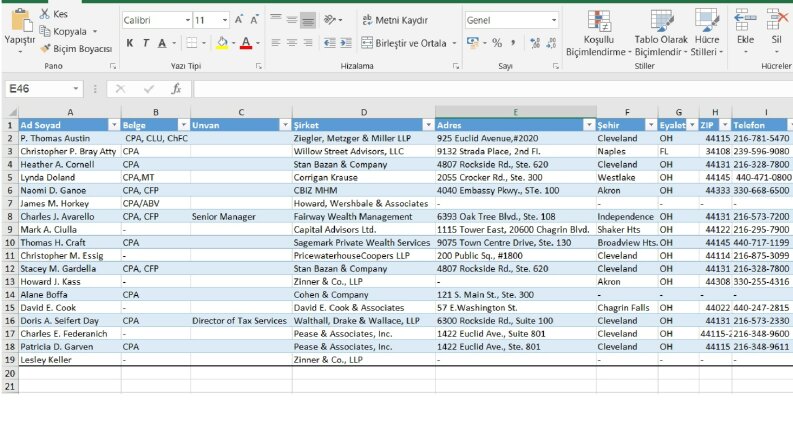Select cell Lesley Keller
793x446 pixels.
[70, 360]
